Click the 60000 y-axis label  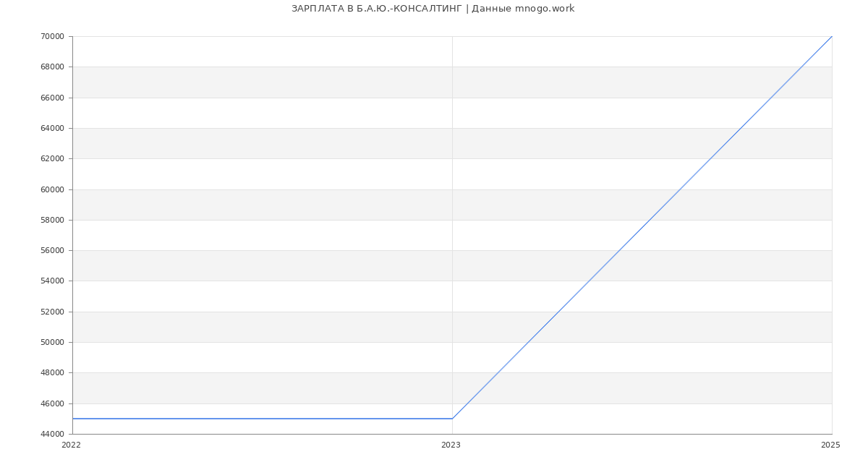click(x=52, y=189)
